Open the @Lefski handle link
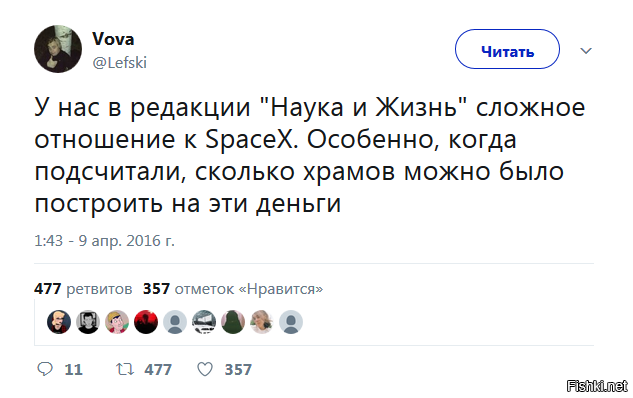Image resolution: width=633 pixels, height=398 pixels. pos(119,63)
